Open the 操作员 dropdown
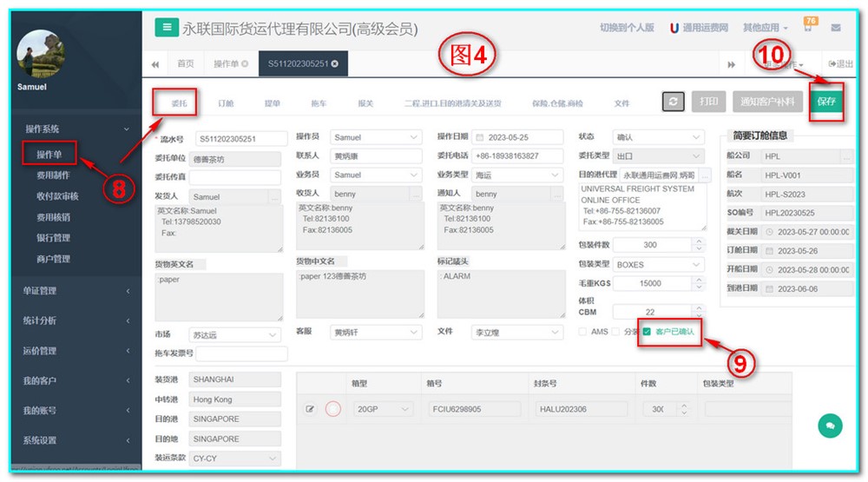 pyautogui.click(x=376, y=137)
